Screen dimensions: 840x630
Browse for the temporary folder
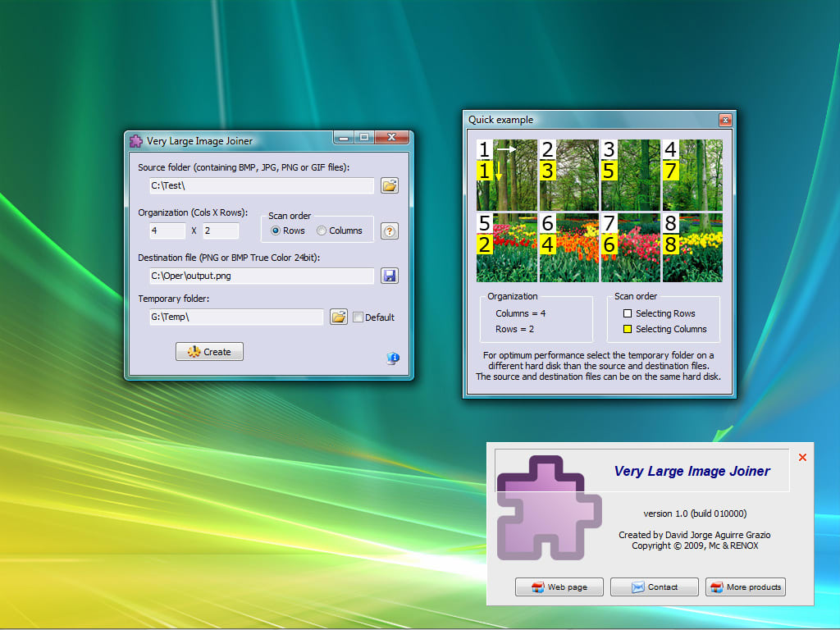pos(339,317)
